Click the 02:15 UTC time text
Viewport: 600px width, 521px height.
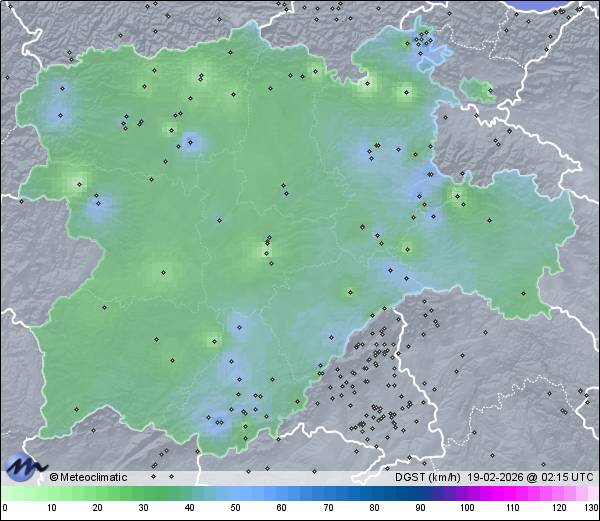click(565, 477)
